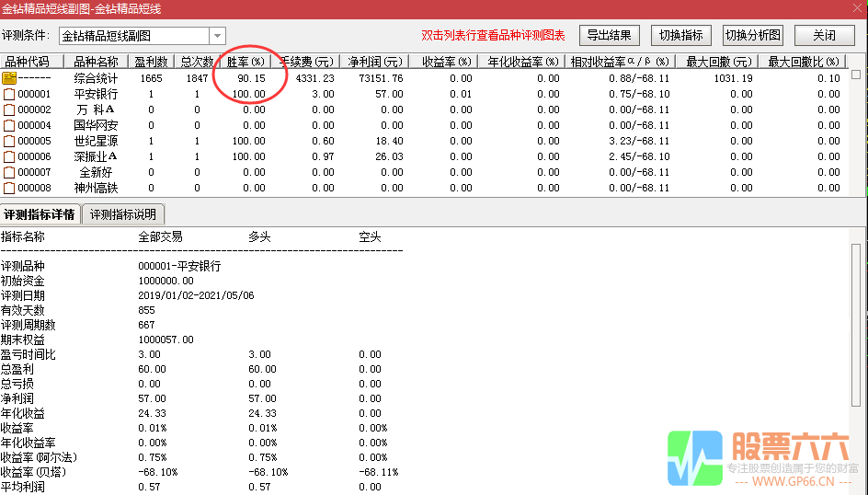Click the 73151.76 net profit value

(x=381, y=78)
